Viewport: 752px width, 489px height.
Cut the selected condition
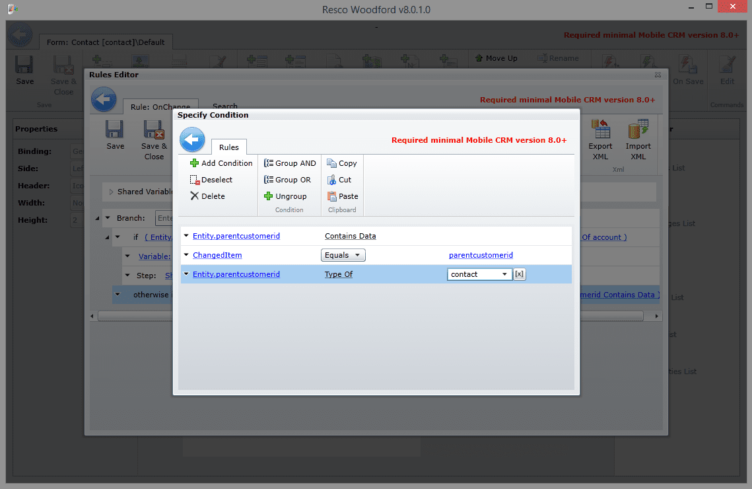pos(339,180)
